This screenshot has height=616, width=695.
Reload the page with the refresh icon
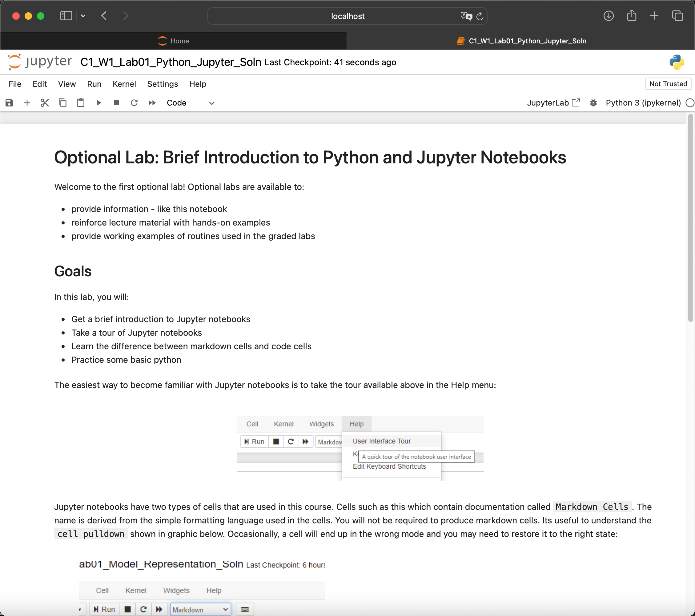pyautogui.click(x=480, y=16)
